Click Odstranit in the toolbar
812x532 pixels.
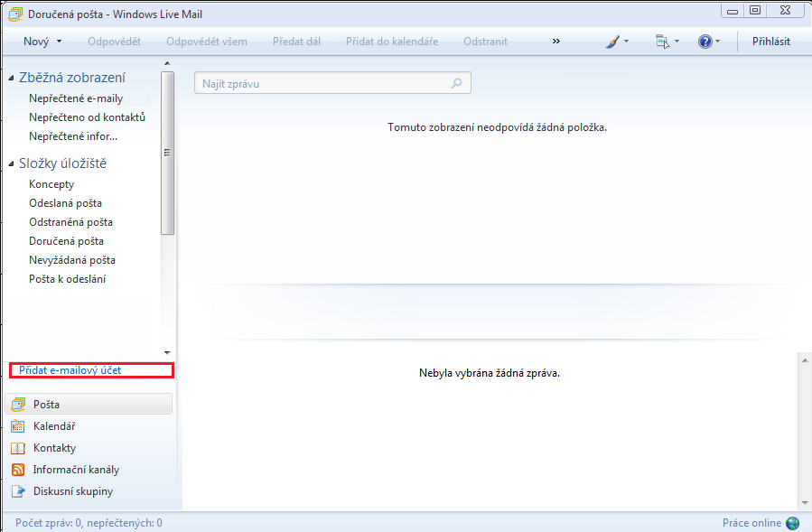tap(485, 42)
